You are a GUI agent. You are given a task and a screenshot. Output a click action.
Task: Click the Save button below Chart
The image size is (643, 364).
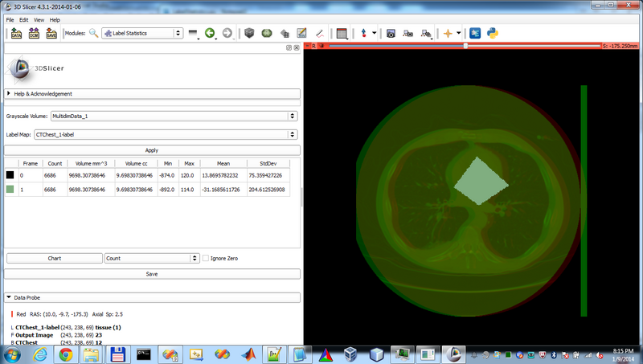click(152, 274)
